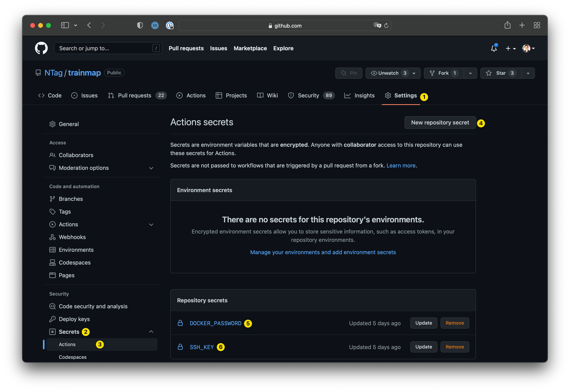The width and height of the screenshot is (570, 392).
Task: Click the Safari share icon
Action: (x=507, y=25)
